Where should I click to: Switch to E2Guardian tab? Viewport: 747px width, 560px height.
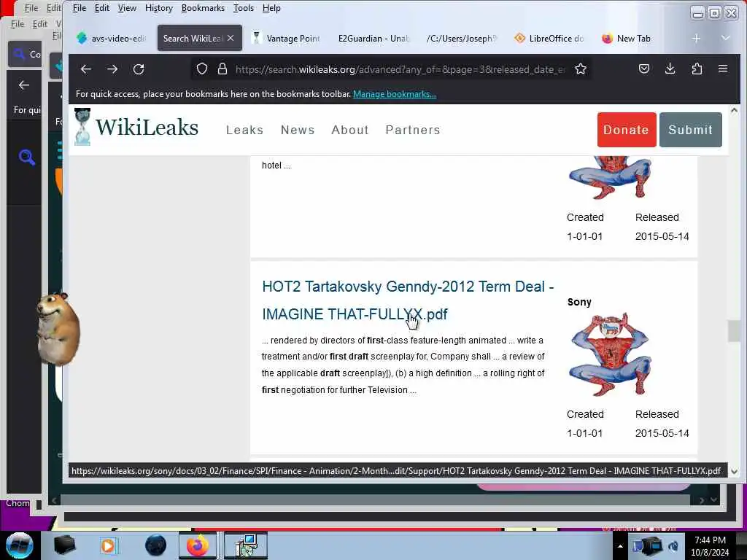click(373, 39)
